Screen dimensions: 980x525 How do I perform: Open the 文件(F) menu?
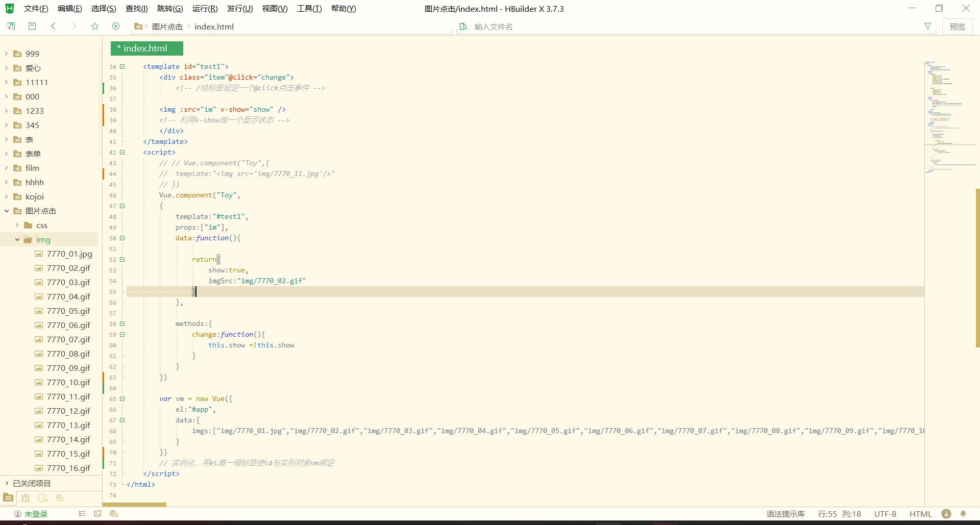pyautogui.click(x=36, y=9)
